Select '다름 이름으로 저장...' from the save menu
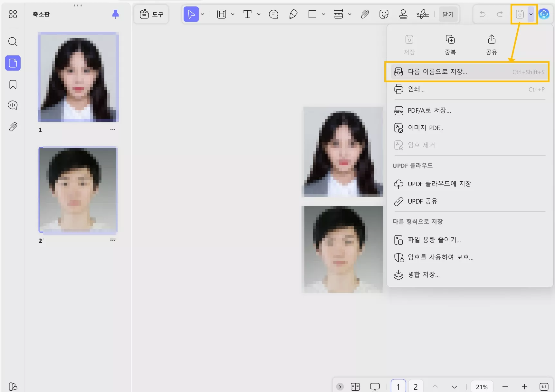555x392 pixels. [437, 72]
